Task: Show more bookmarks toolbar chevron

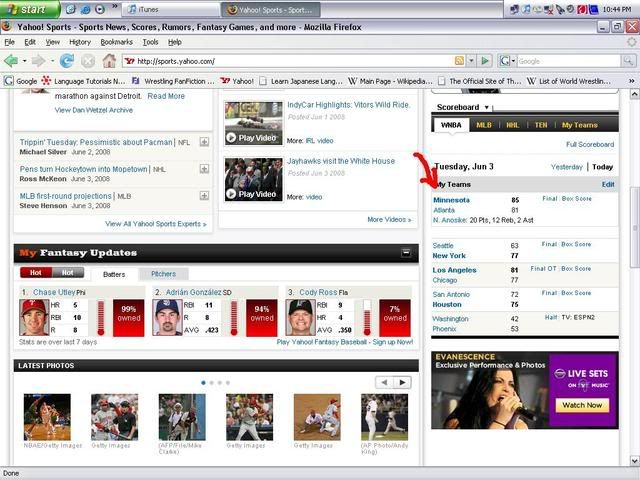Action: pyautogui.click(x=631, y=81)
